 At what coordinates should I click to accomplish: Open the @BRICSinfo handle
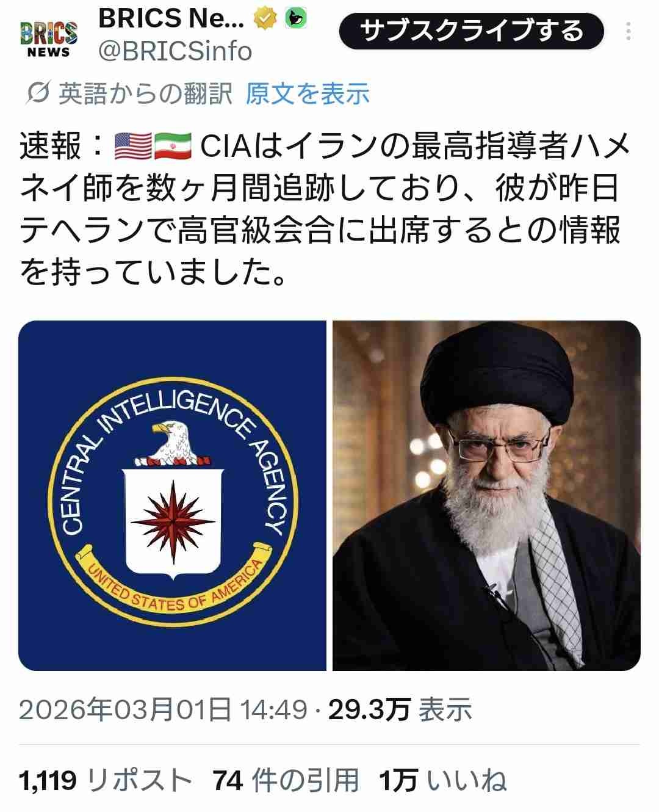click(175, 52)
